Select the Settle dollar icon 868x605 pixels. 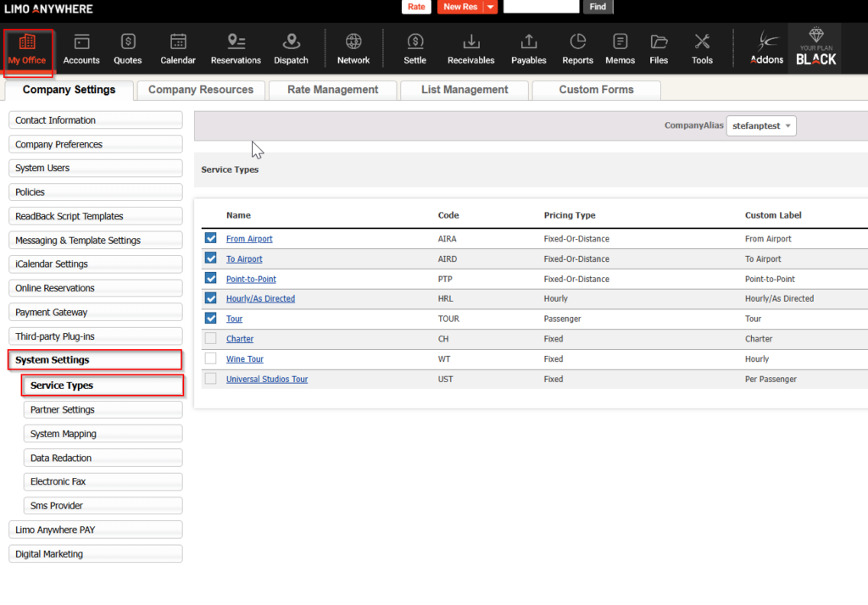click(x=415, y=42)
